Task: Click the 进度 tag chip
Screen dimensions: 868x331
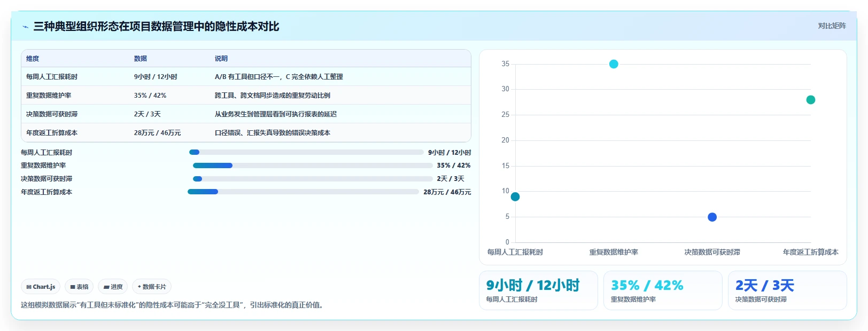Action: click(x=113, y=287)
